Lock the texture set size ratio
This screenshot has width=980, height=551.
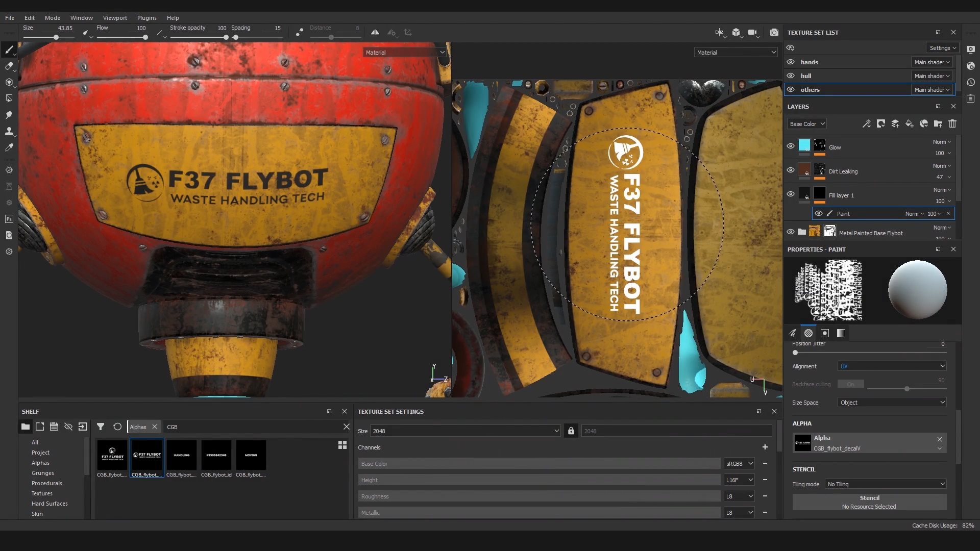tap(571, 431)
